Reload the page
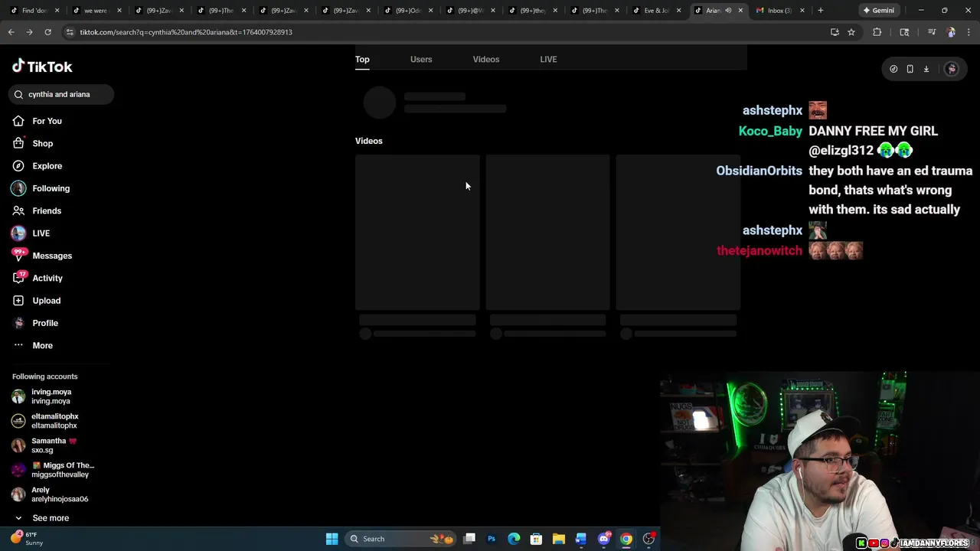980x551 pixels. 47,32
